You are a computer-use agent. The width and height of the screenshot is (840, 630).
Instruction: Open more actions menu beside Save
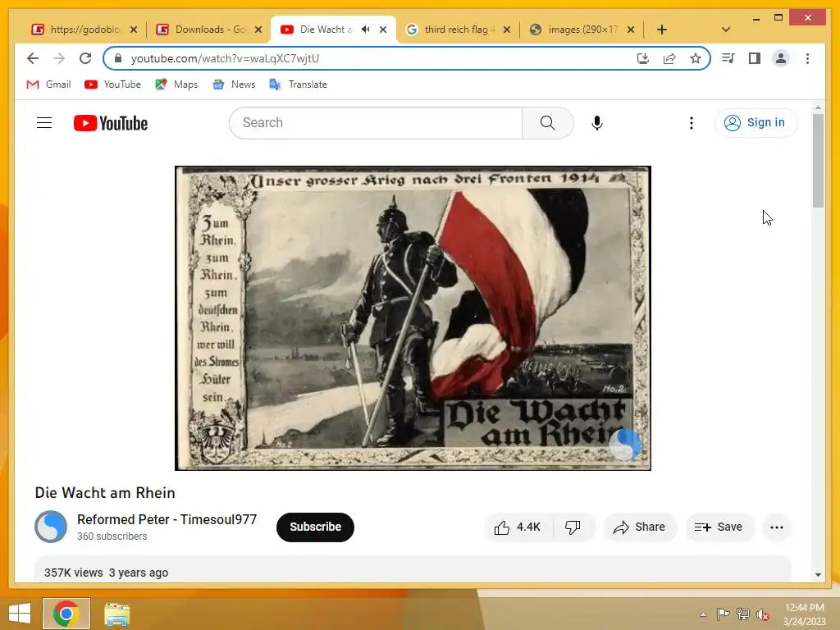776,527
